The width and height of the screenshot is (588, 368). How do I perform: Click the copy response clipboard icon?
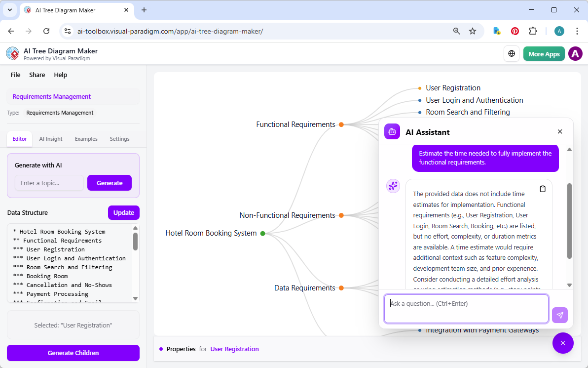[x=543, y=188]
